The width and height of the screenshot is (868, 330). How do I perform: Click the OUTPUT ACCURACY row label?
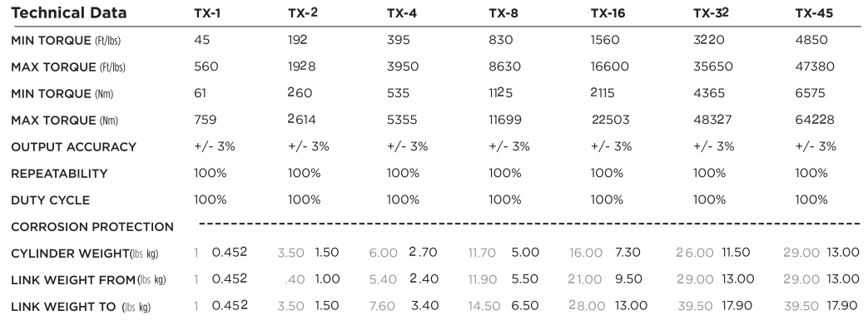tap(73, 147)
